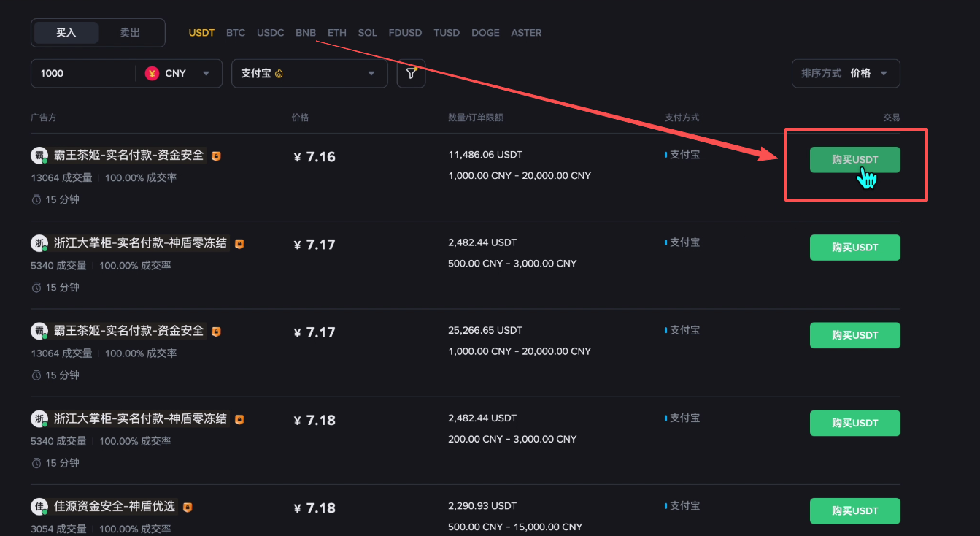The height and width of the screenshot is (536, 980).
Task: Open merchant 浙江大掌柜 at price 7.18
Action: pos(140,419)
